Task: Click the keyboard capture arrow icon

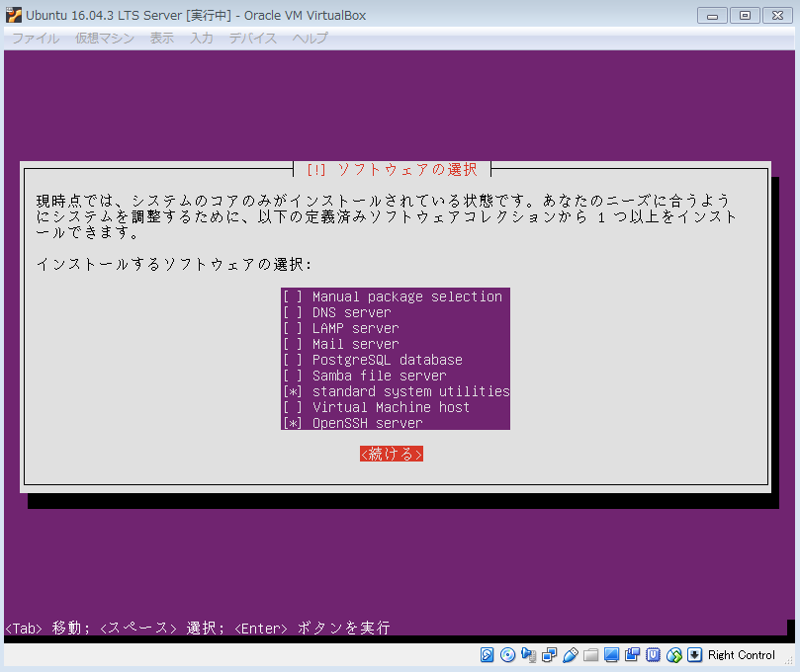Action: coord(695,655)
